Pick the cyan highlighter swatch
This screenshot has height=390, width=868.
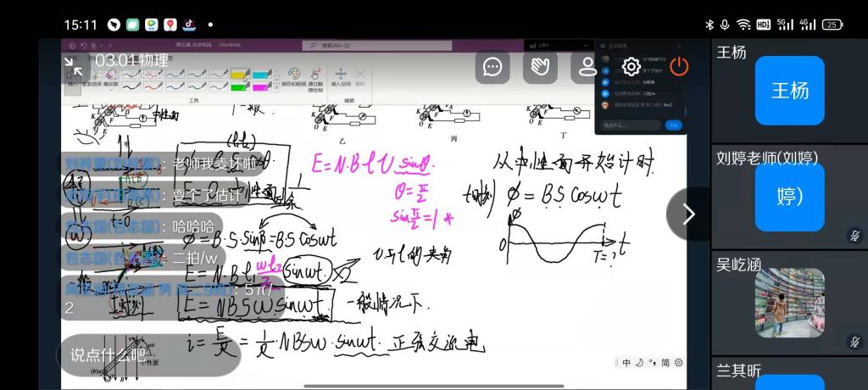click(x=263, y=74)
